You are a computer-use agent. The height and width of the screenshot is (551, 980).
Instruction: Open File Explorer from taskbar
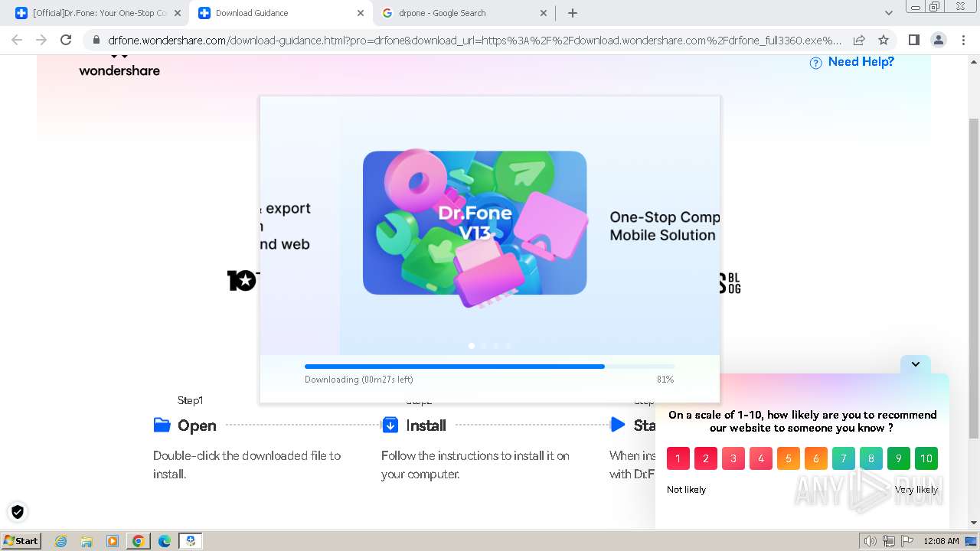[87, 541]
